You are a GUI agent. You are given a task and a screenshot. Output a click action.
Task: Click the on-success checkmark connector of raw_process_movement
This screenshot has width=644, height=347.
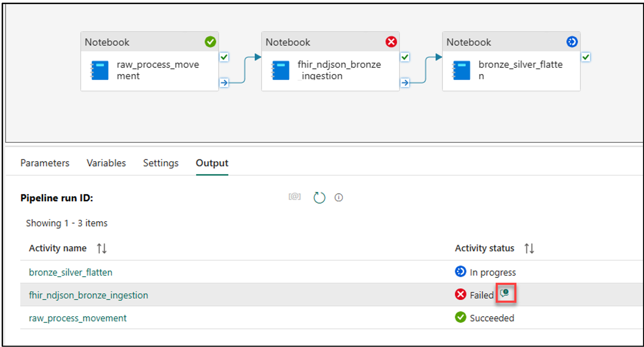[224, 57]
